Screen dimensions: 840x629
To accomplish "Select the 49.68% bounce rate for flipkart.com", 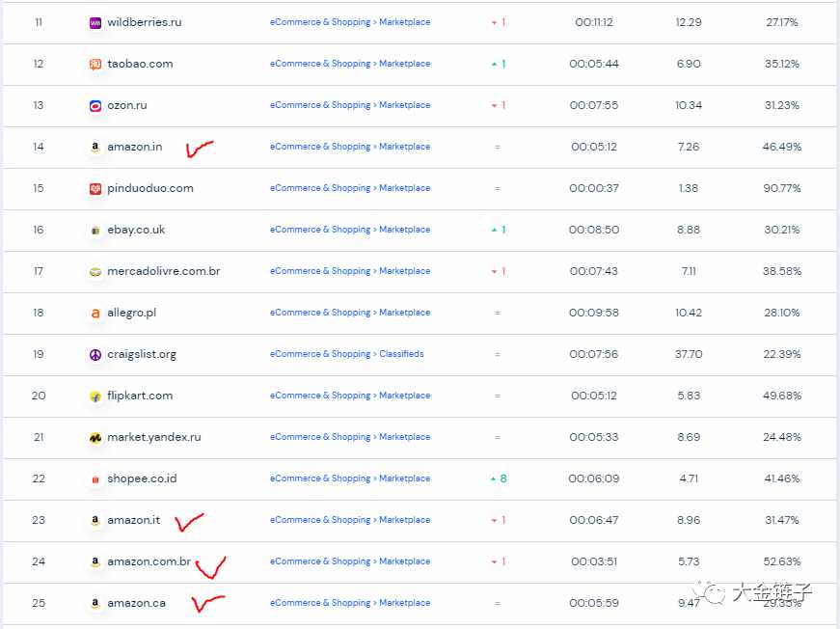I will pos(781,396).
